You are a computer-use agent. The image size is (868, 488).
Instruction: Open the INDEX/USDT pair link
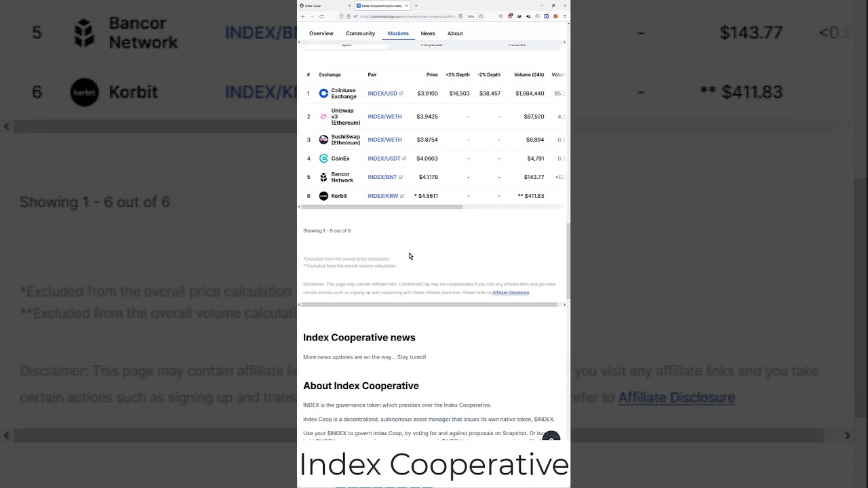pyautogui.click(x=384, y=159)
